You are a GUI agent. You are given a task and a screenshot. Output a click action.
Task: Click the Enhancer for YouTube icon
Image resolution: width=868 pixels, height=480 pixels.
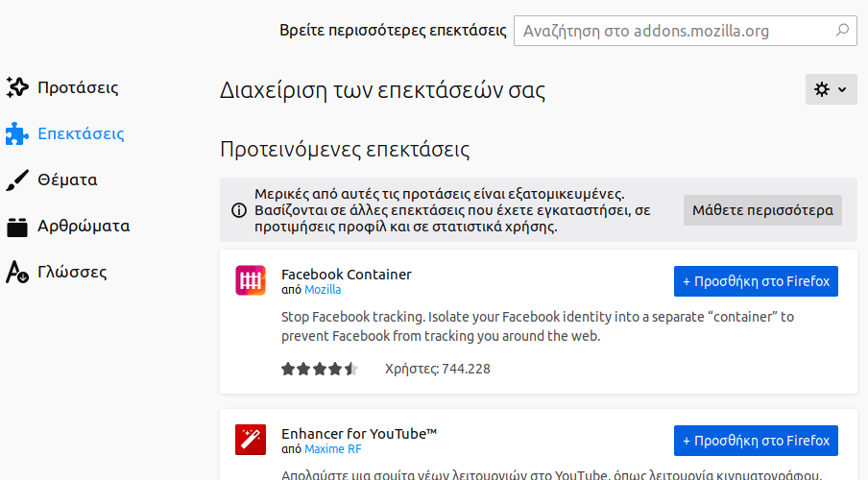(251, 440)
